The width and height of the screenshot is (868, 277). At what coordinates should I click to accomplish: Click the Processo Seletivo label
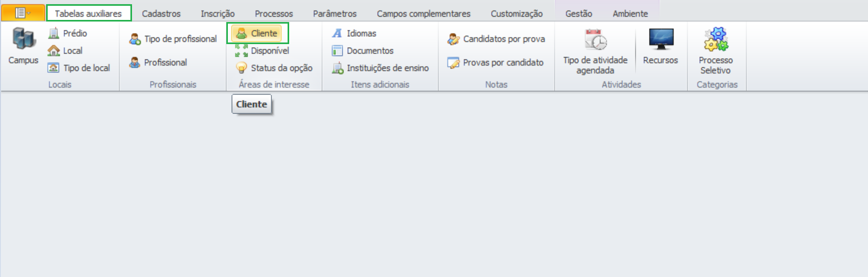click(716, 66)
